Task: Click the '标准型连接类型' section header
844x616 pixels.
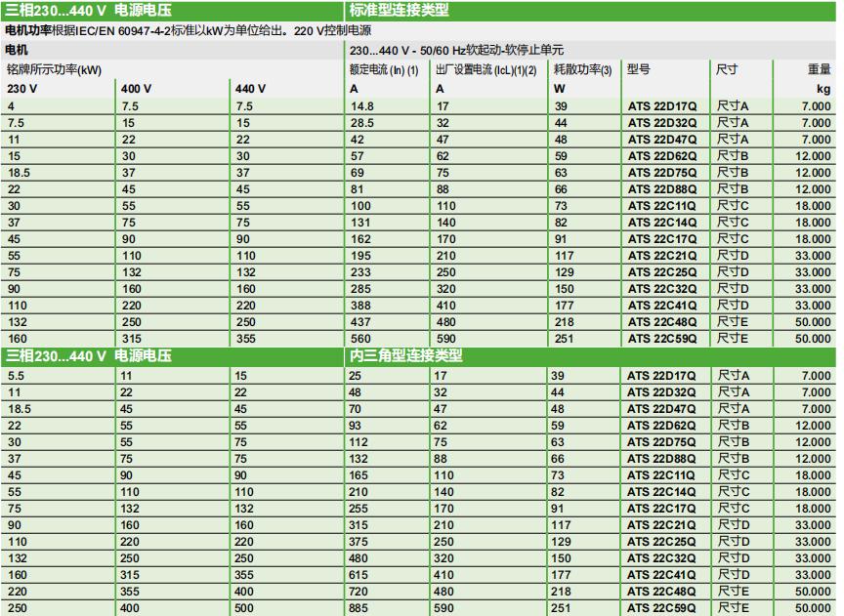Action: [399, 10]
